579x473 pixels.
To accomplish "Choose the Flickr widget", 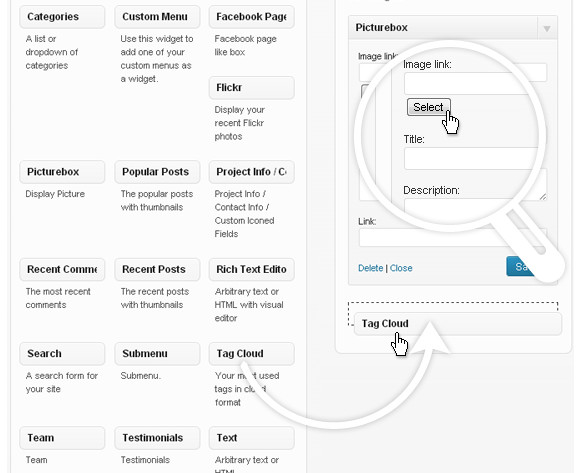I will point(251,88).
